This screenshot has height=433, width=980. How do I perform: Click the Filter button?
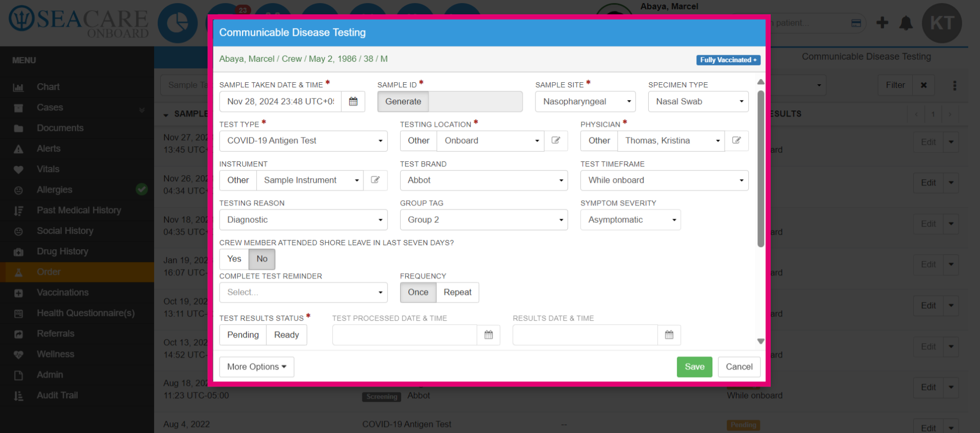895,85
